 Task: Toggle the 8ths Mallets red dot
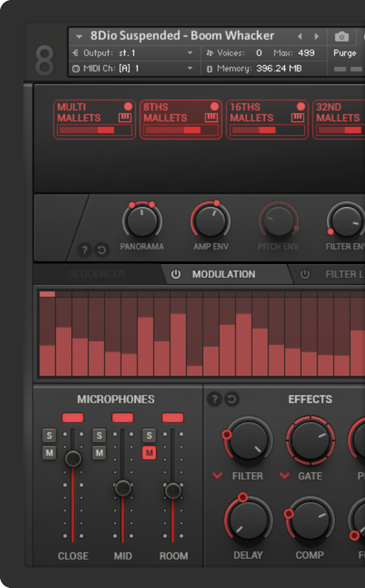click(x=214, y=106)
